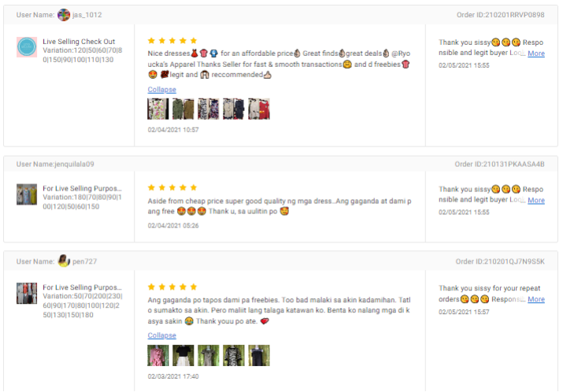Image resolution: width=563 pixels, height=392 pixels.
Task: Open black top photo in pen727 review
Action: point(183,355)
